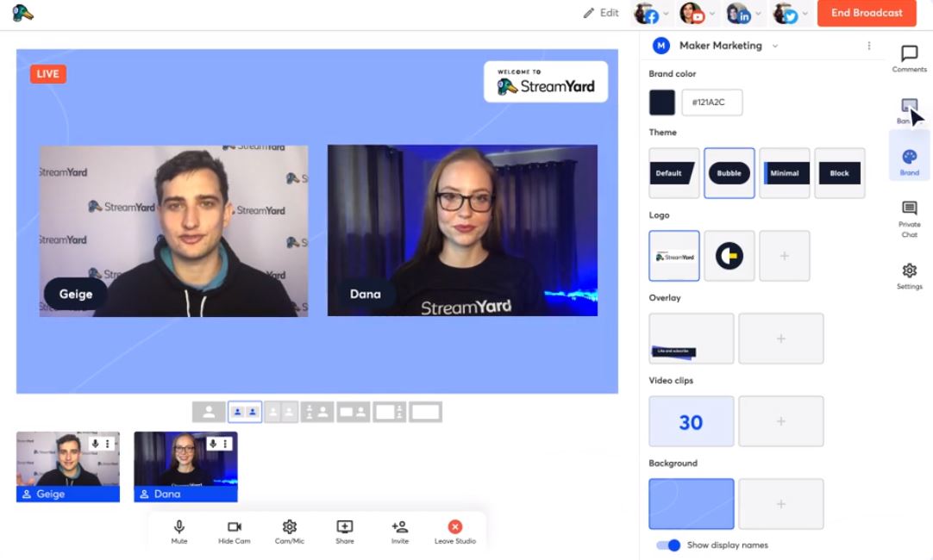The width and height of the screenshot is (933, 560).
Task: Open the YouTube destination dropdown
Action: point(697,14)
